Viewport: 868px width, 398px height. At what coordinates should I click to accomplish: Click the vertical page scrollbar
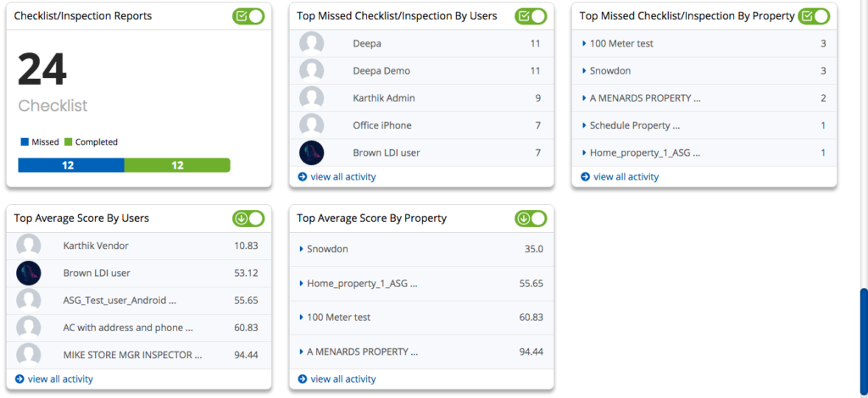coord(863,339)
